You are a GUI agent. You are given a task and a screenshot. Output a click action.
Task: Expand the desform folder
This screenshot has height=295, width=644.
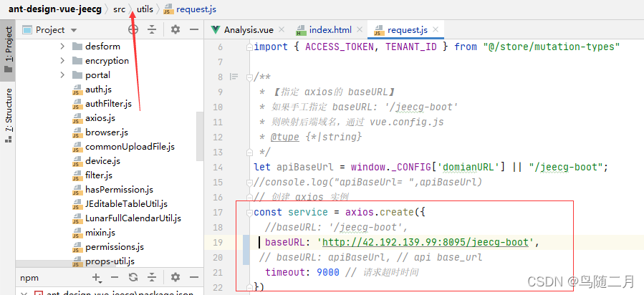click(62, 47)
